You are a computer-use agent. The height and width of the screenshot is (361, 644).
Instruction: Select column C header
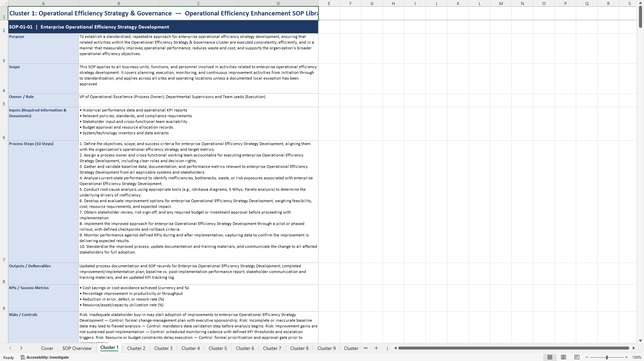pyautogui.click(x=198, y=3)
